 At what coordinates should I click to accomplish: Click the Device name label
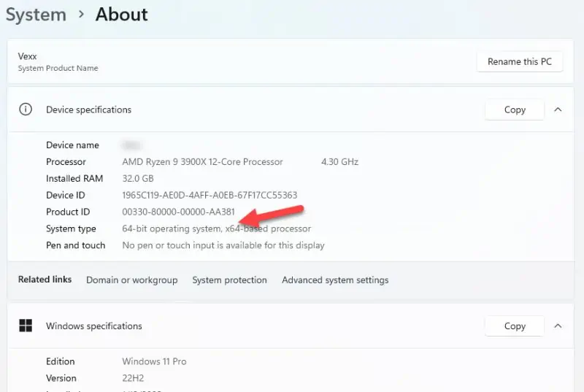coord(72,145)
